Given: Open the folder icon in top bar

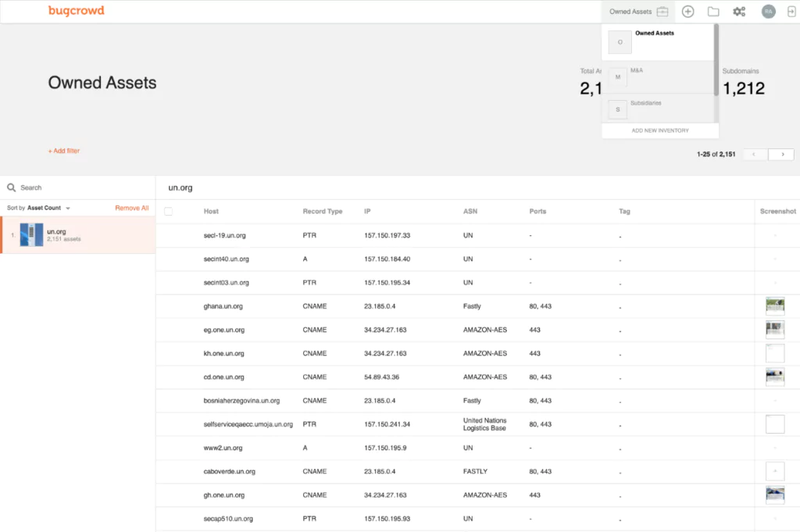Looking at the screenshot, I should click(x=713, y=11).
